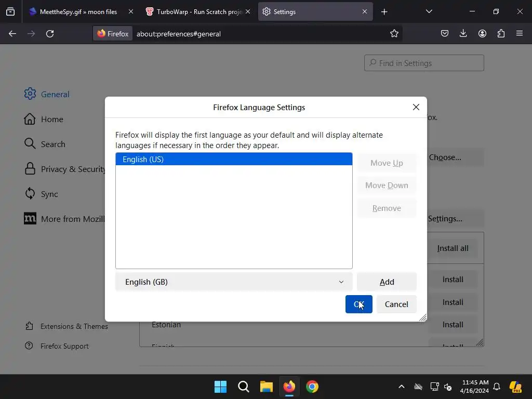Open Firefox View tab list icon
The width and height of the screenshot is (532, 399).
coord(10,11)
